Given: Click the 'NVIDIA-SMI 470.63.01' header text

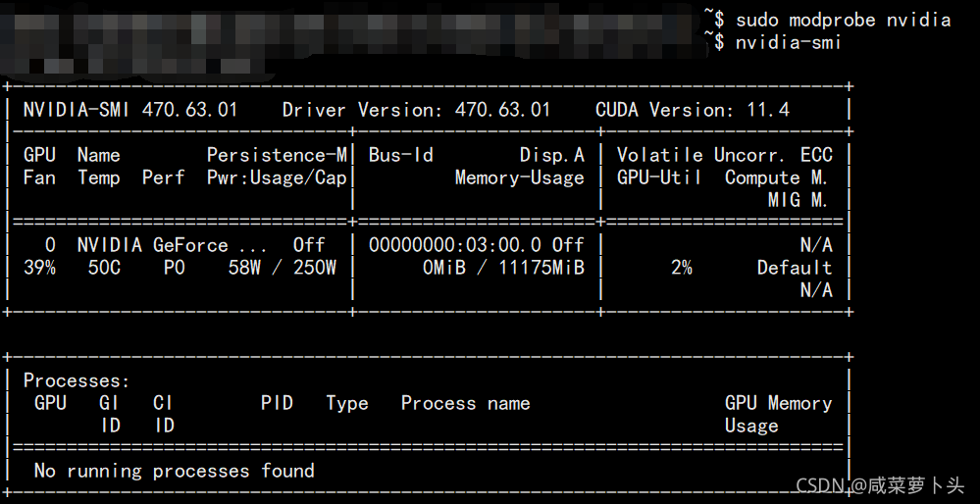Looking at the screenshot, I should [x=130, y=110].
